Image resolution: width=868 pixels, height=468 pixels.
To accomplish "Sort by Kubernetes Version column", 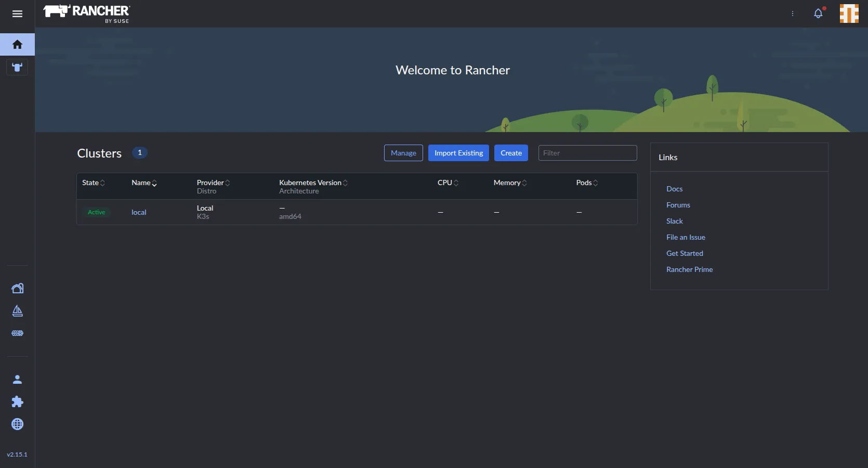I will (x=313, y=183).
